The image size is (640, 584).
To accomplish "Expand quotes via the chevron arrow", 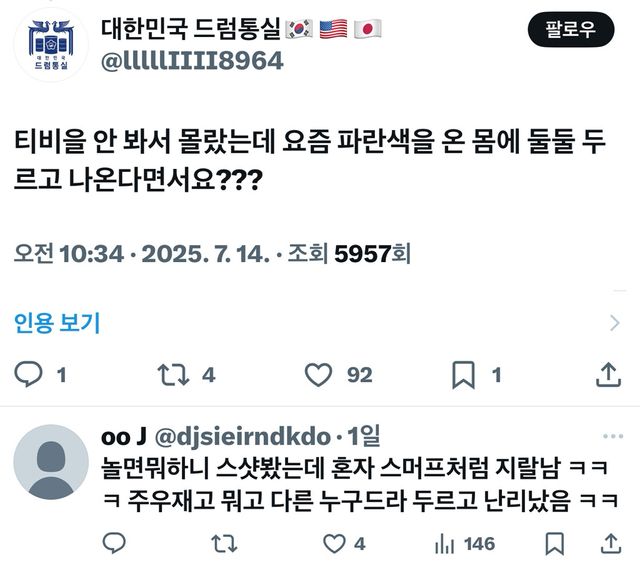I will pos(615,322).
